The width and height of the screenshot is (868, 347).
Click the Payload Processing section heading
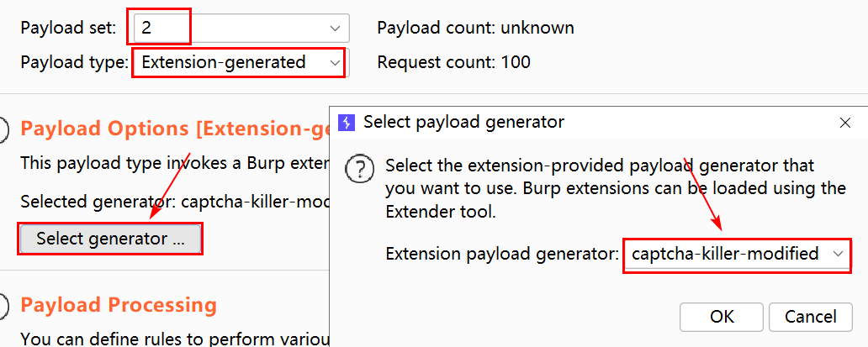pyautogui.click(x=119, y=304)
